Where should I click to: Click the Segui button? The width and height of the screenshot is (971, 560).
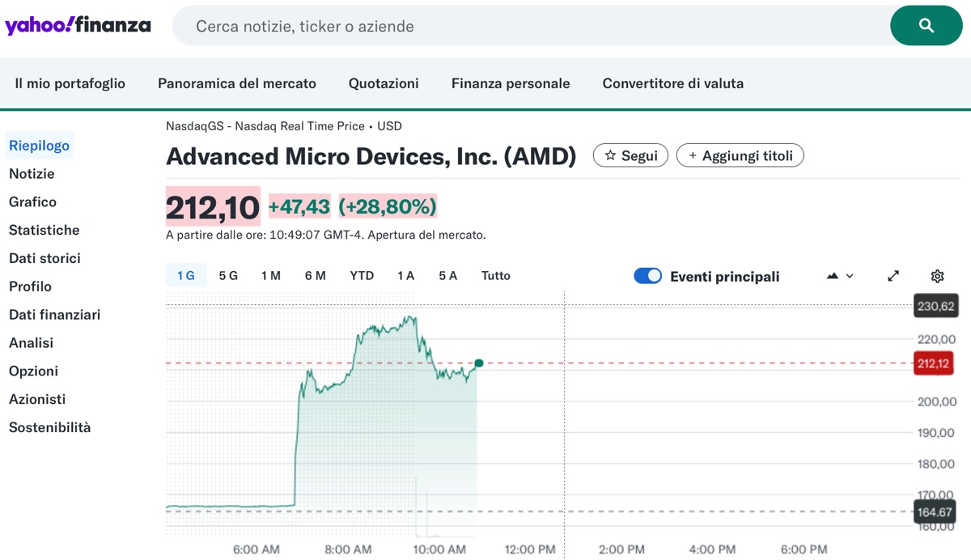point(630,155)
